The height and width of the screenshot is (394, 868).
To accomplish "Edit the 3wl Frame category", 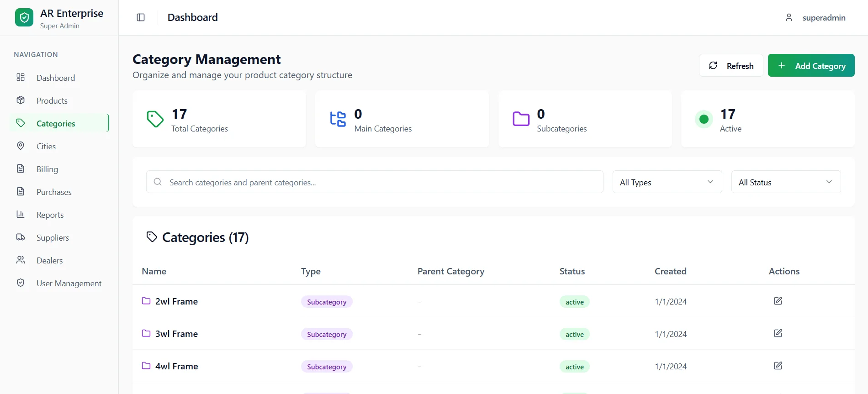I will pyautogui.click(x=778, y=333).
